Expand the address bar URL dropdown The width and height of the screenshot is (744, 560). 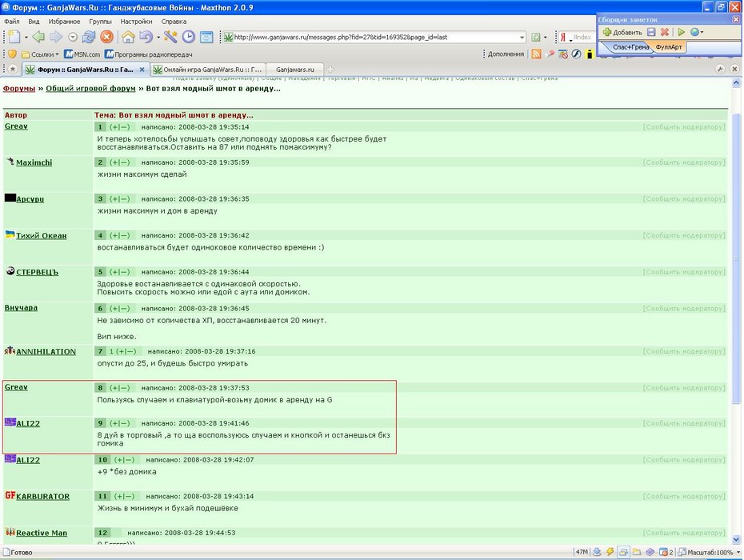[x=522, y=37]
